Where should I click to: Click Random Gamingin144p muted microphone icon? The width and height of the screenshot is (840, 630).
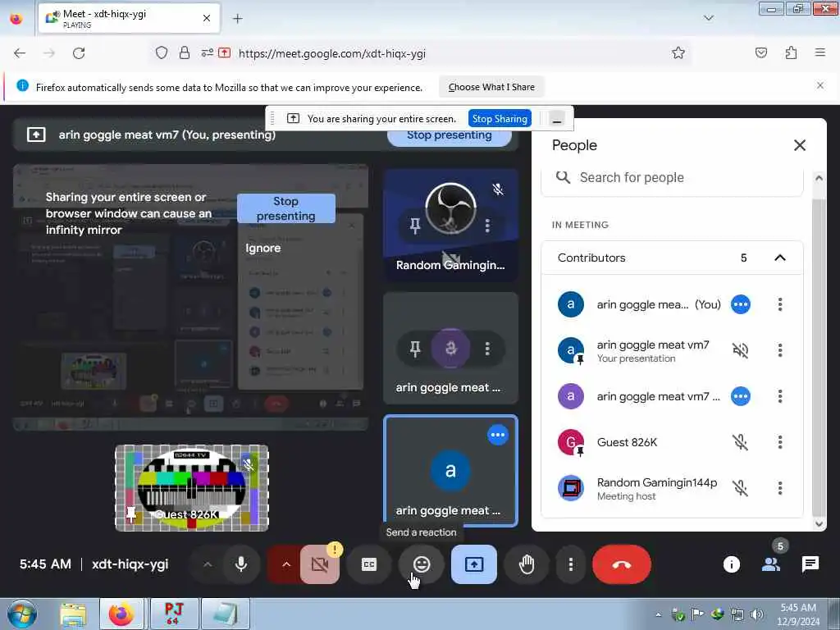pyautogui.click(x=741, y=488)
